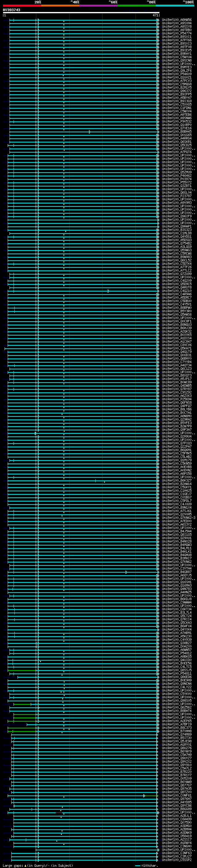Select hit label UniRef100_B8C373
197x868 pixels.
(177, 728)
